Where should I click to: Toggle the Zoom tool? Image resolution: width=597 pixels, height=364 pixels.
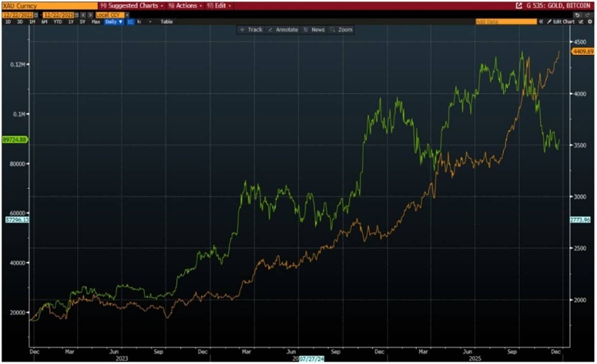[341, 30]
